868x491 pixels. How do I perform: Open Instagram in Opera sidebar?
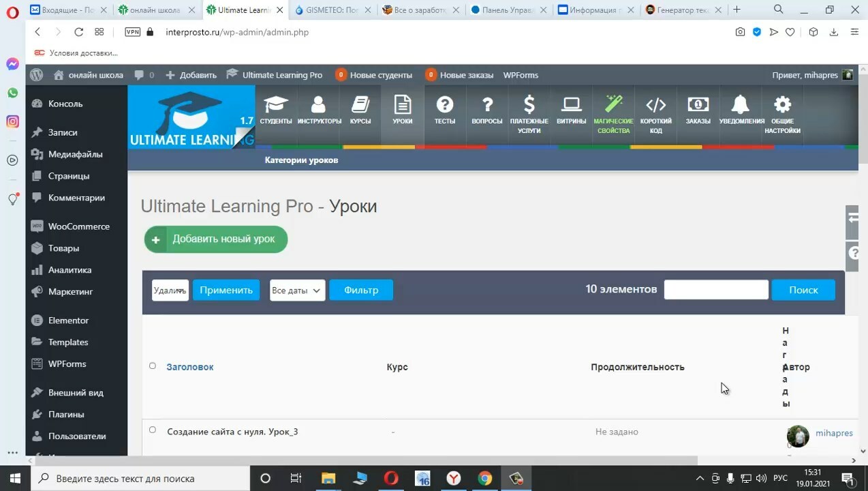click(x=12, y=121)
